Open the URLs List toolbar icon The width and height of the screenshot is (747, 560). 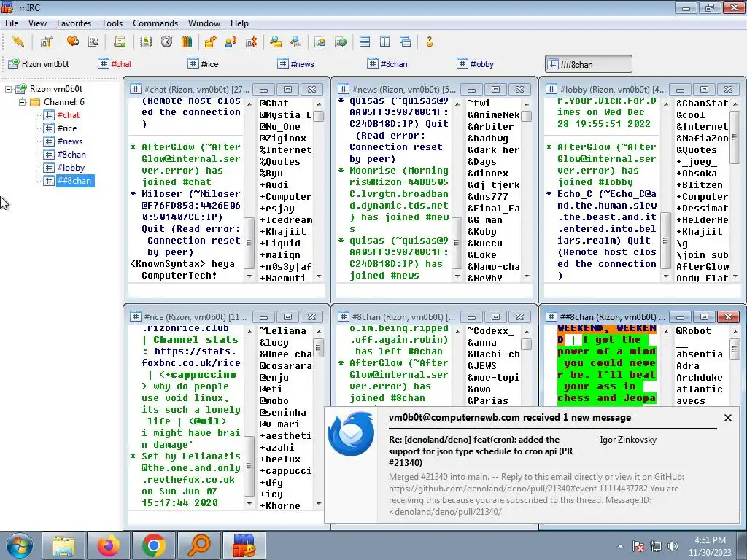[x=340, y=42]
